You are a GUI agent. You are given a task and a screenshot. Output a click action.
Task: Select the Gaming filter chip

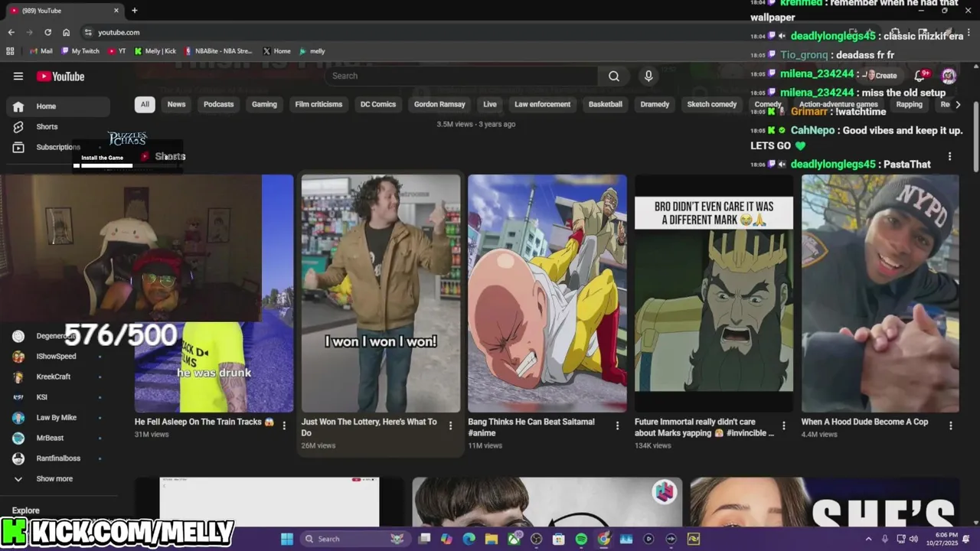point(264,104)
